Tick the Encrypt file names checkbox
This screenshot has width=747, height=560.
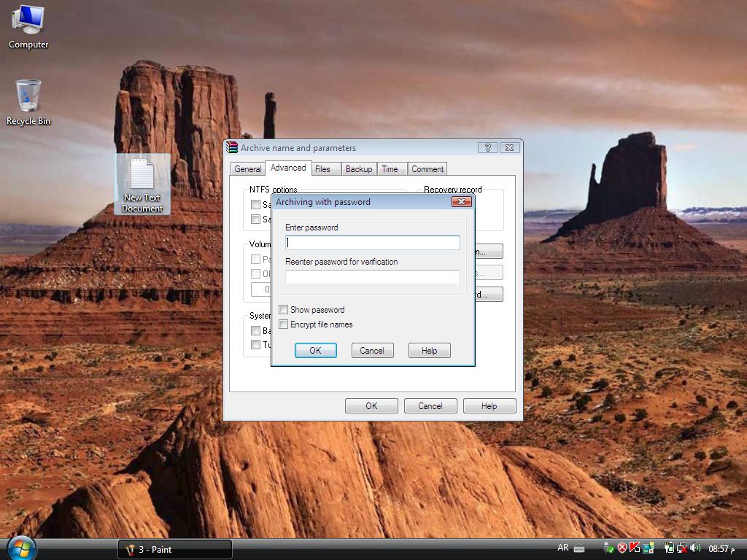[284, 324]
